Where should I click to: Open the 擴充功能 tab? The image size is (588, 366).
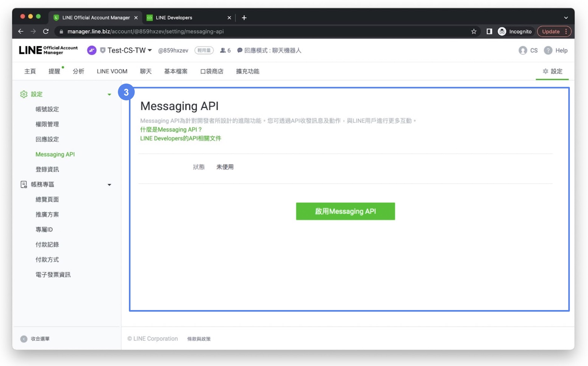coord(248,71)
